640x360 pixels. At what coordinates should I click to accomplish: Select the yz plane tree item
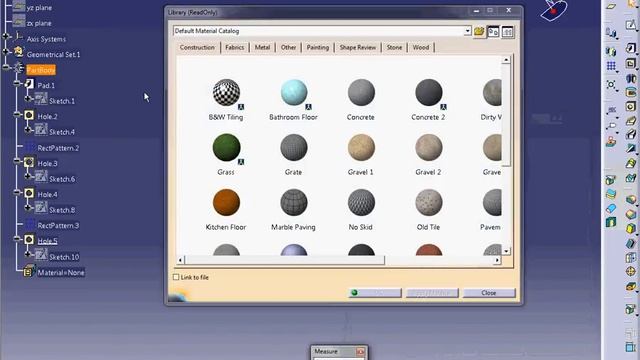click(x=39, y=8)
